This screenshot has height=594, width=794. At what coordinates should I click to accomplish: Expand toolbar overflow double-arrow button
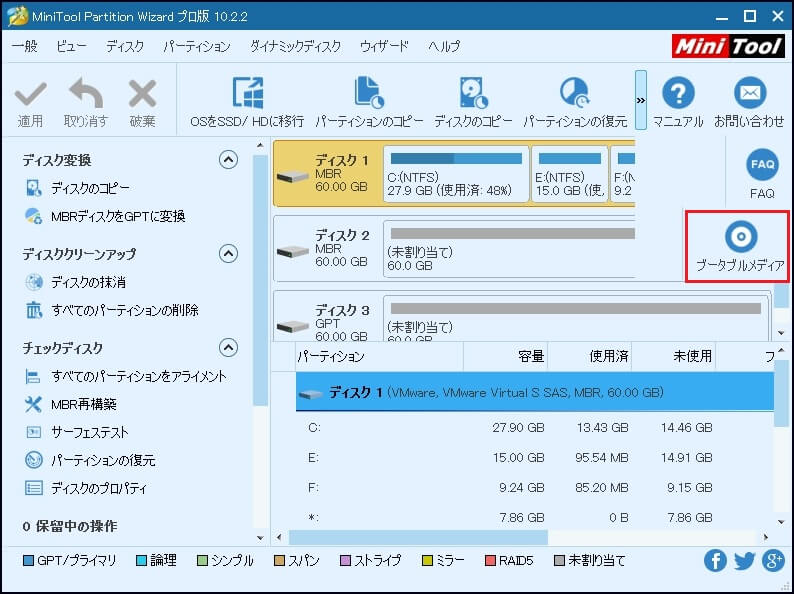(x=641, y=100)
